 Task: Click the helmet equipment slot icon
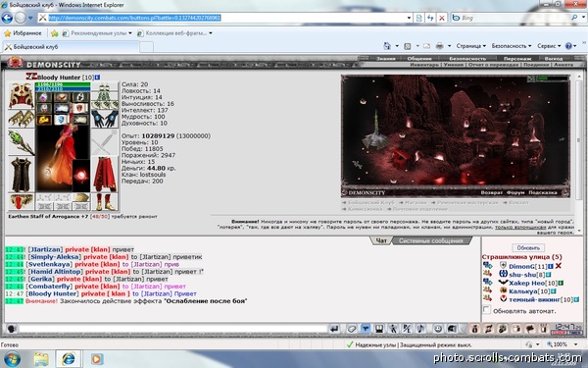tap(21, 96)
